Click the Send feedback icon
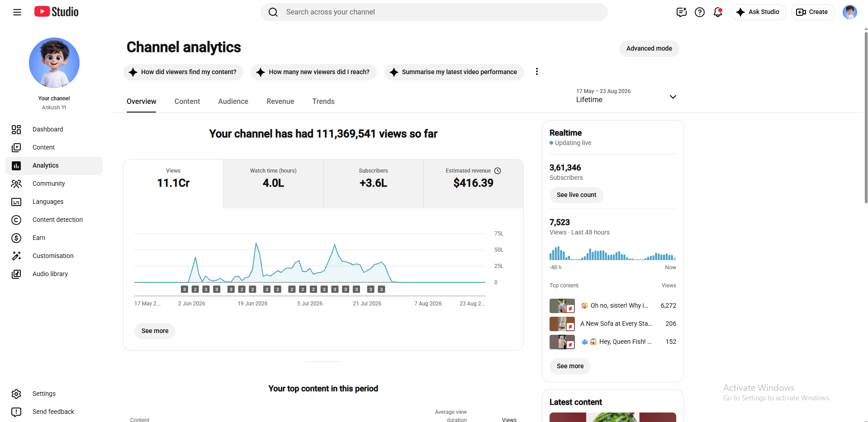Viewport: 868px width, 422px height. point(16,412)
